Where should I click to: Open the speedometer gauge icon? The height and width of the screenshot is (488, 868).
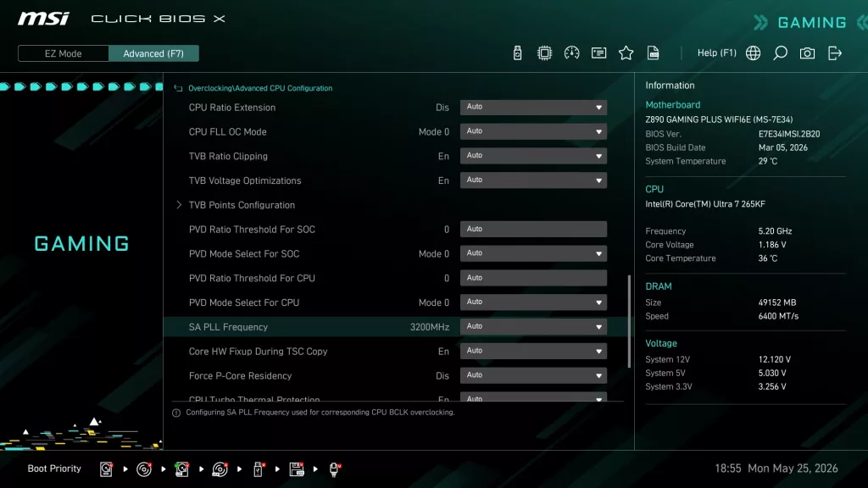tap(571, 53)
